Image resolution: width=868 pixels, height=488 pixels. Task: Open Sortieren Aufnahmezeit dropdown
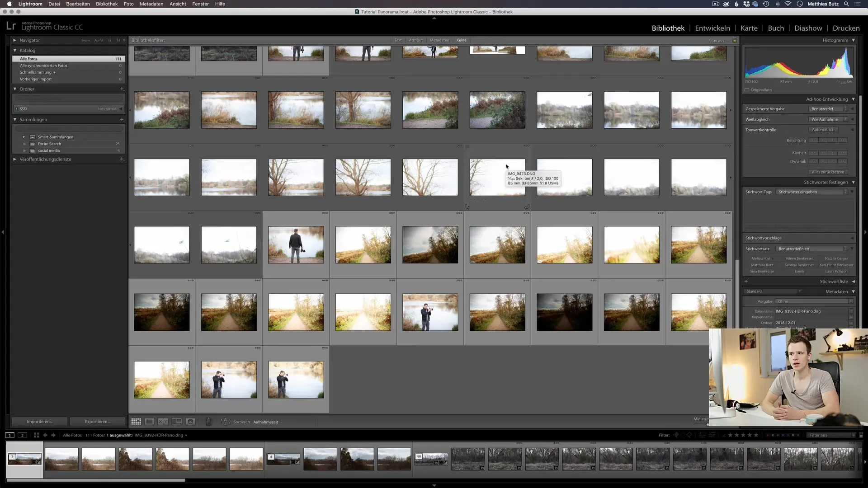click(268, 422)
